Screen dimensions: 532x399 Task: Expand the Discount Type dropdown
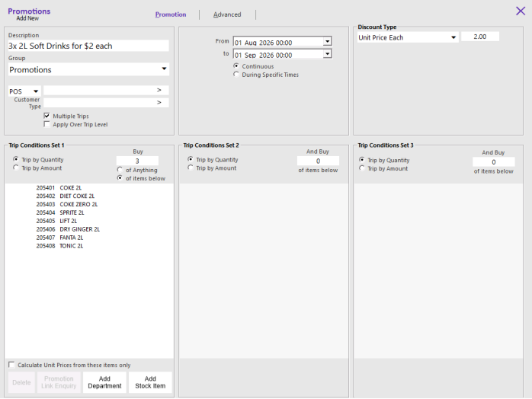(x=453, y=37)
